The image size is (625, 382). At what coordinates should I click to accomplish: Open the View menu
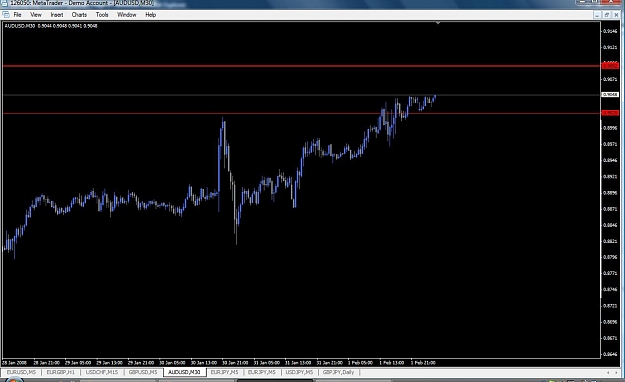(36, 15)
